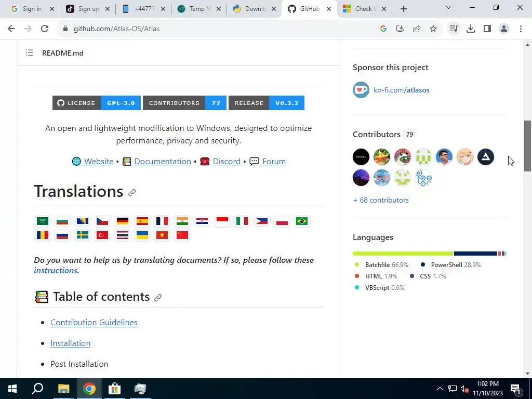Switch to the Google Sign in tab

tap(33, 9)
